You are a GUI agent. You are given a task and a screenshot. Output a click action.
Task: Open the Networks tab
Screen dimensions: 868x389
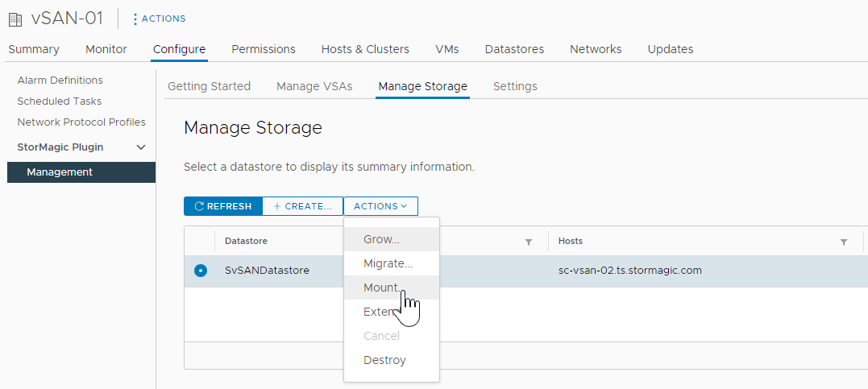(x=596, y=49)
